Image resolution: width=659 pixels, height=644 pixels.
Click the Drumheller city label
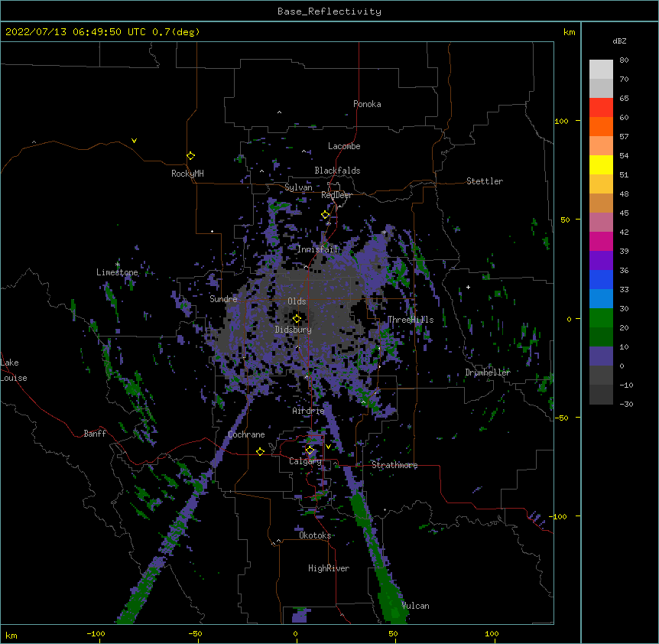[x=488, y=372]
